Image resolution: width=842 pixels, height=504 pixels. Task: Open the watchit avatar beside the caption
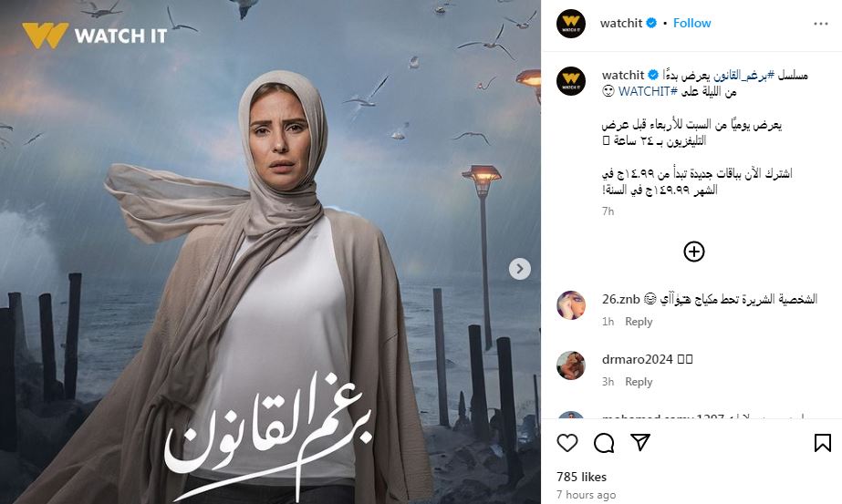[x=571, y=81]
